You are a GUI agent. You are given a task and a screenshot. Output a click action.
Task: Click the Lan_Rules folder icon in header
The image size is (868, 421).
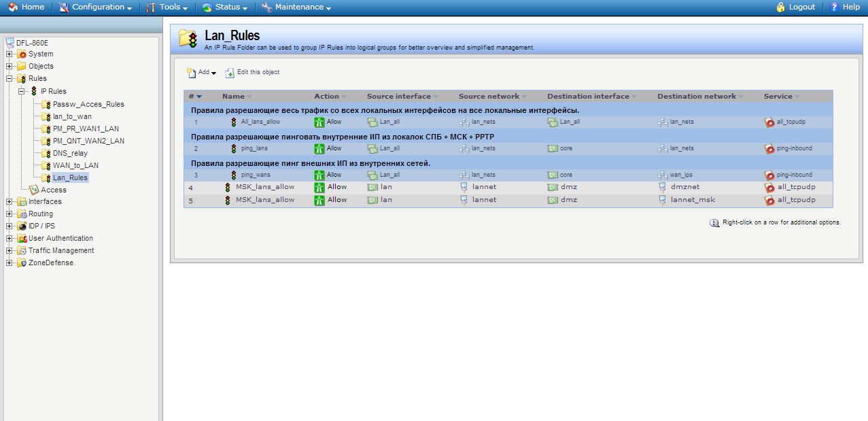tap(188, 39)
